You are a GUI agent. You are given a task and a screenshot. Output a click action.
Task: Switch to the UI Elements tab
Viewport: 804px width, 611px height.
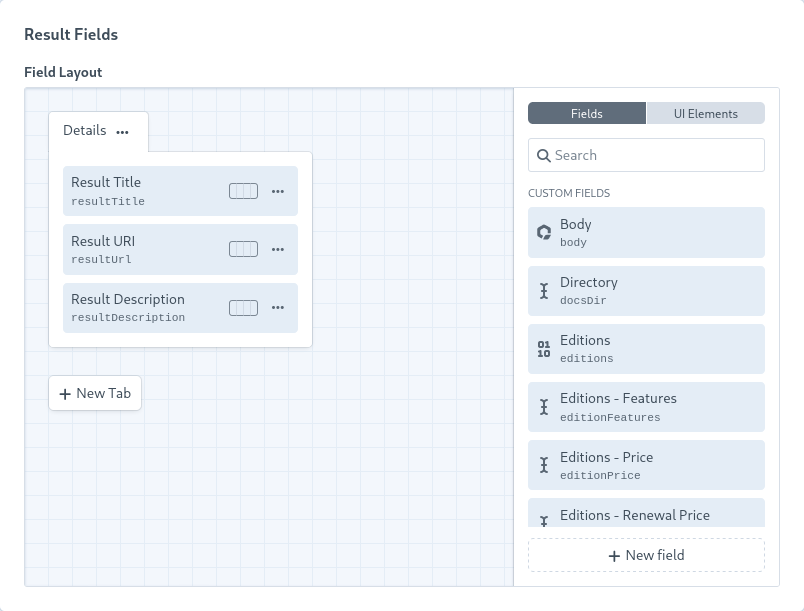[706, 113]
